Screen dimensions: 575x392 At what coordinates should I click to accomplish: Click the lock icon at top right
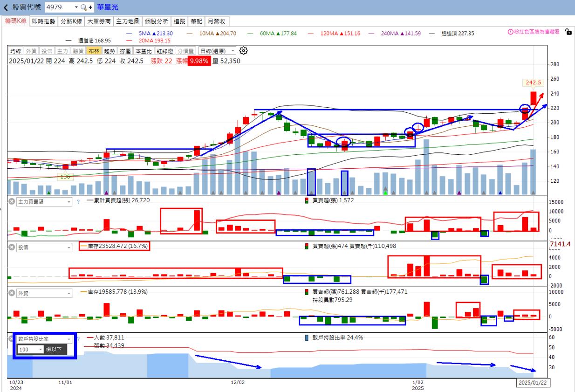click(568, 32)
